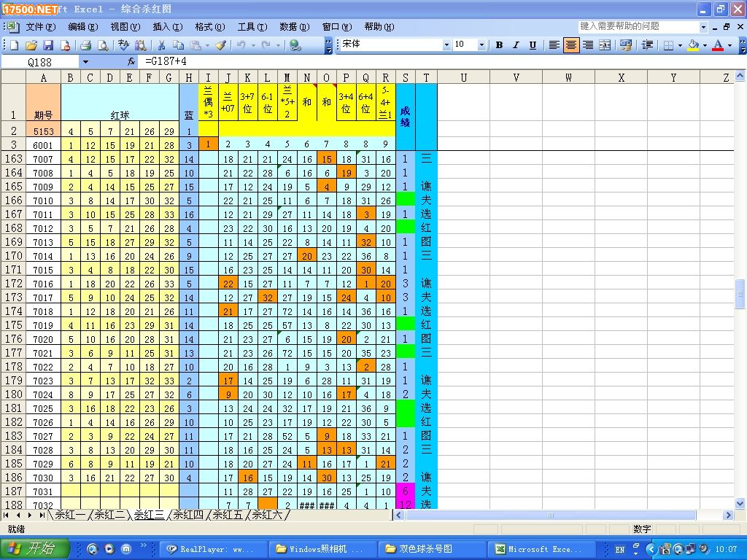The image size is (747, 560).
Task: Click the help question input box
Action: click(x=638, y=27)
